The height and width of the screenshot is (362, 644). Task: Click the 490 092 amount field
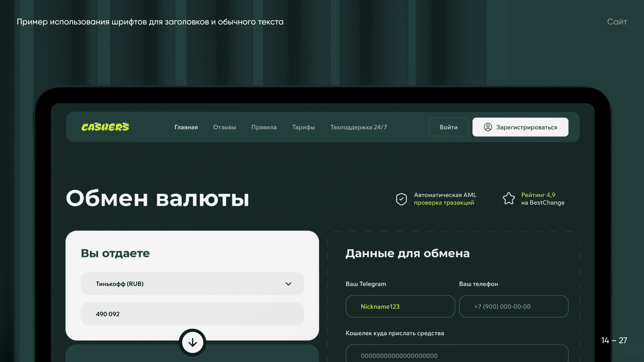tap(192, 314)
